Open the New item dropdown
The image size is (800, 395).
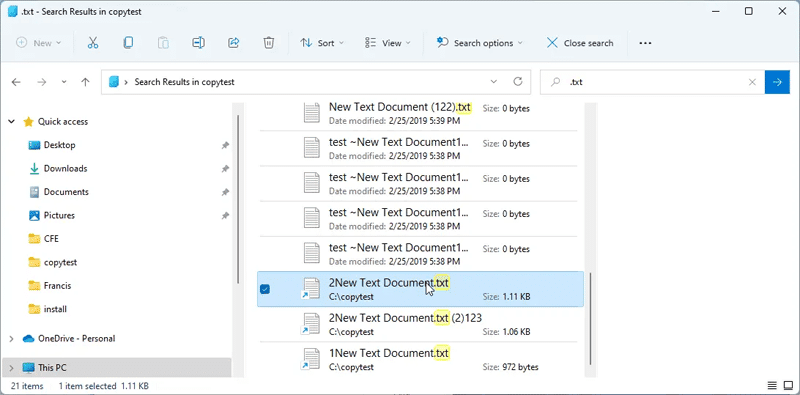coord(39,43)
